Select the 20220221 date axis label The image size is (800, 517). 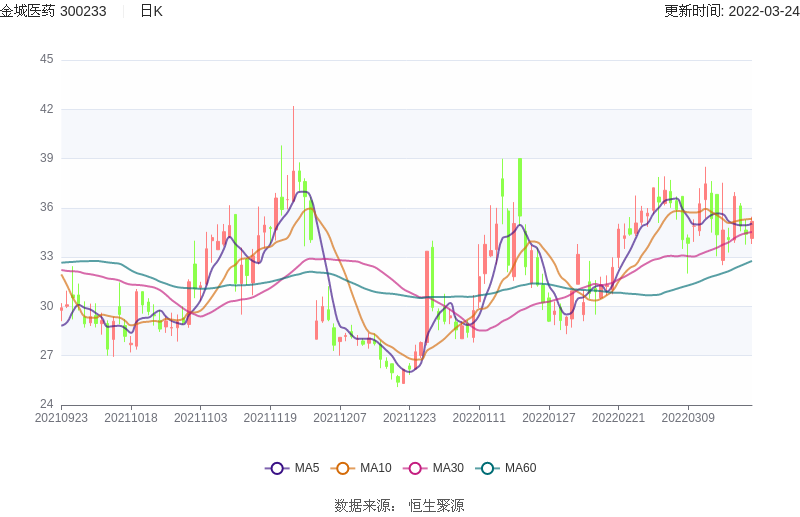(x=618, y=417)
